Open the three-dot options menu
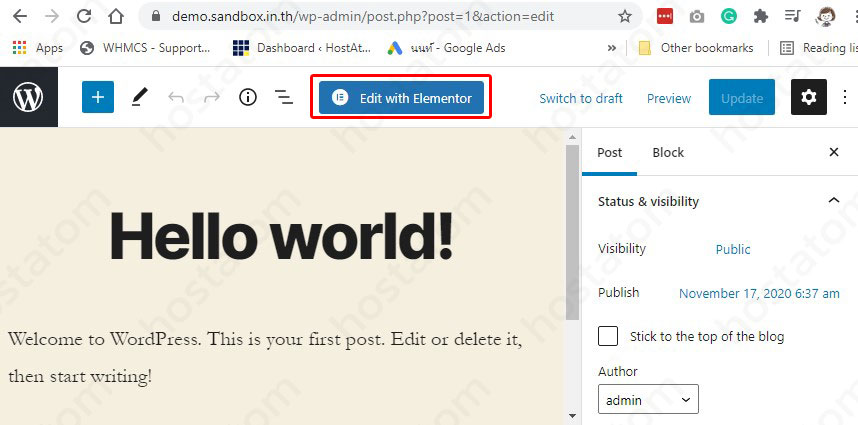The height and width of the screenshot is (425, 858). [x=846, y=97]
